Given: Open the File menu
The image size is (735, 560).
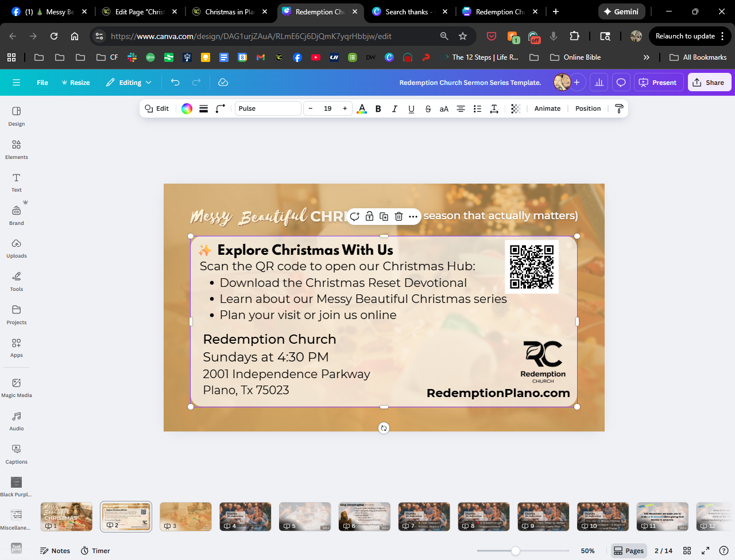Looking at the screenshot, I should click(x=42, y=83).
